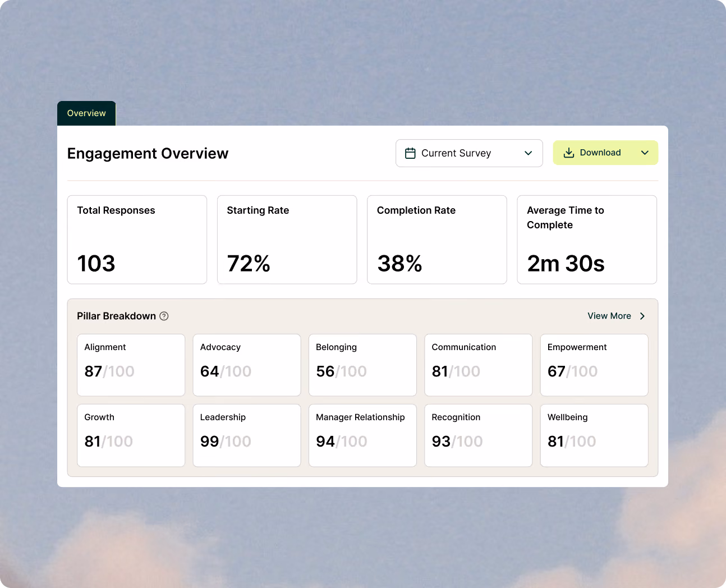Expand the Download options chevron
The height and width of the screenshot is (588, 726).
point(645,153)
